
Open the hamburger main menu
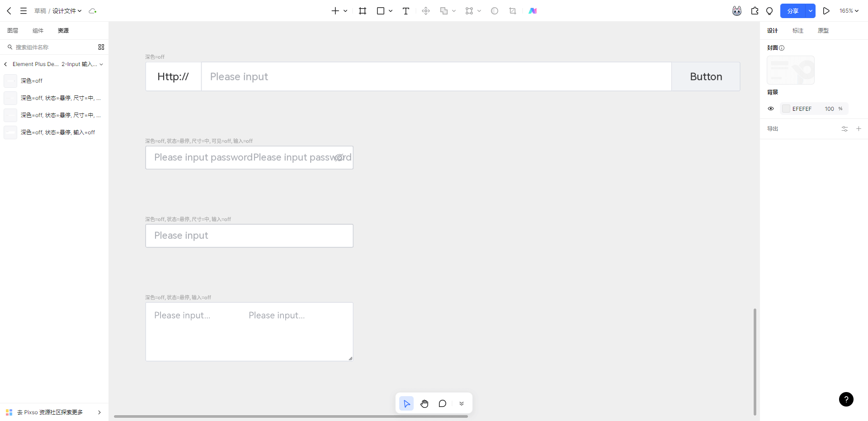click(24, 11)
